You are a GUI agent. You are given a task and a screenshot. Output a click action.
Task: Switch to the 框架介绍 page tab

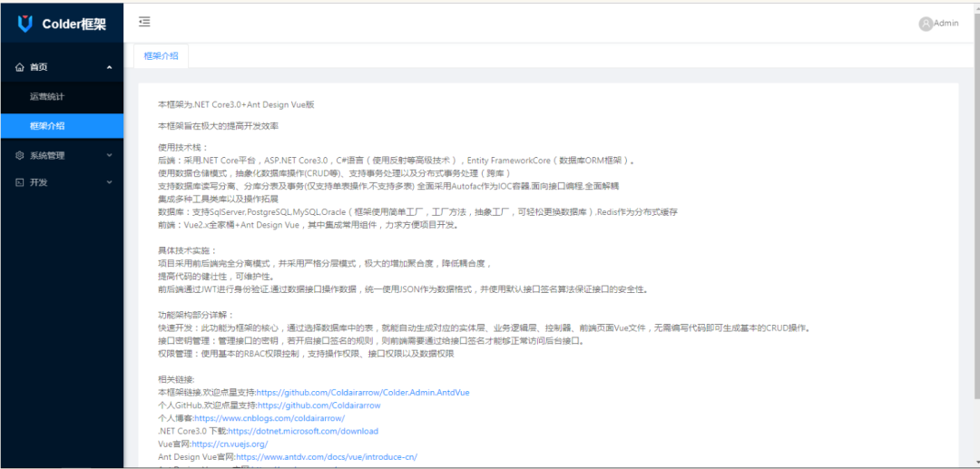tap(162, 55)
